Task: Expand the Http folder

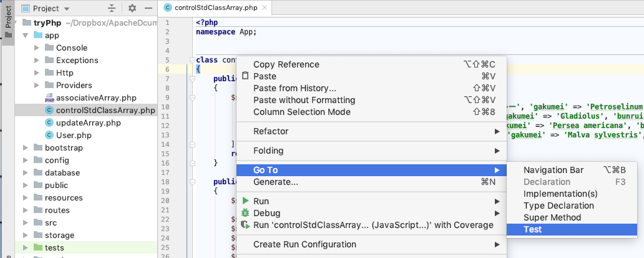Action: [x=37, y=72]
